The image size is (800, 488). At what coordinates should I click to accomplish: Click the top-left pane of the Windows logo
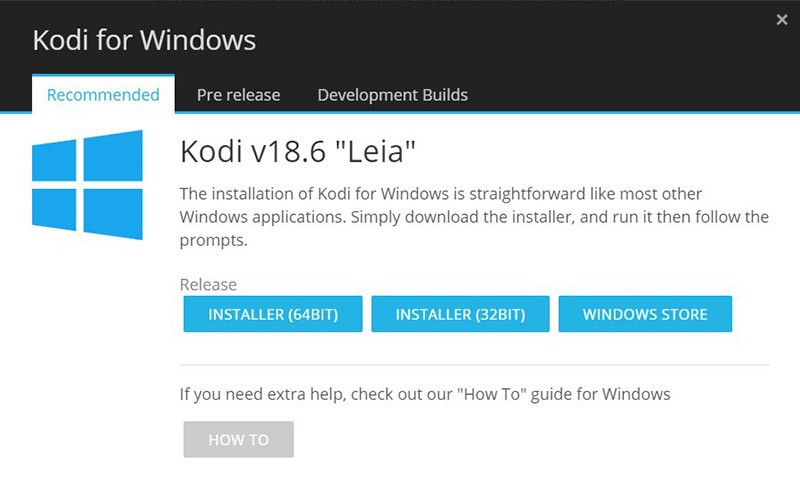tap(54, 162)
